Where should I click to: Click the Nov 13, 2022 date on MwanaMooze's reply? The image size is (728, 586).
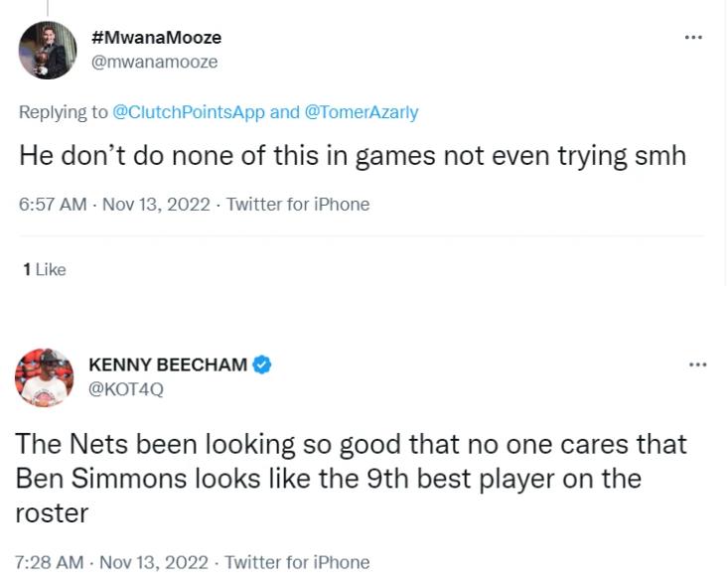click(x=156, y=205)
